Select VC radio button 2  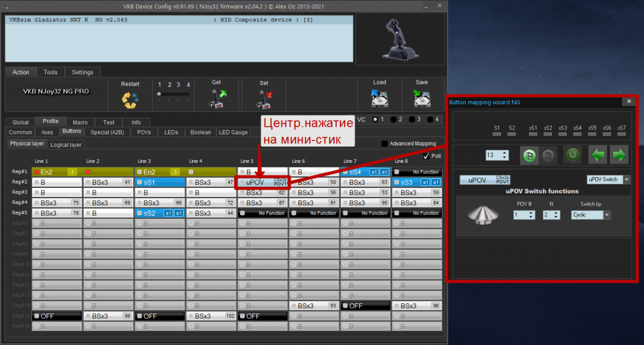pyautogui.click(x=393, y=120)
